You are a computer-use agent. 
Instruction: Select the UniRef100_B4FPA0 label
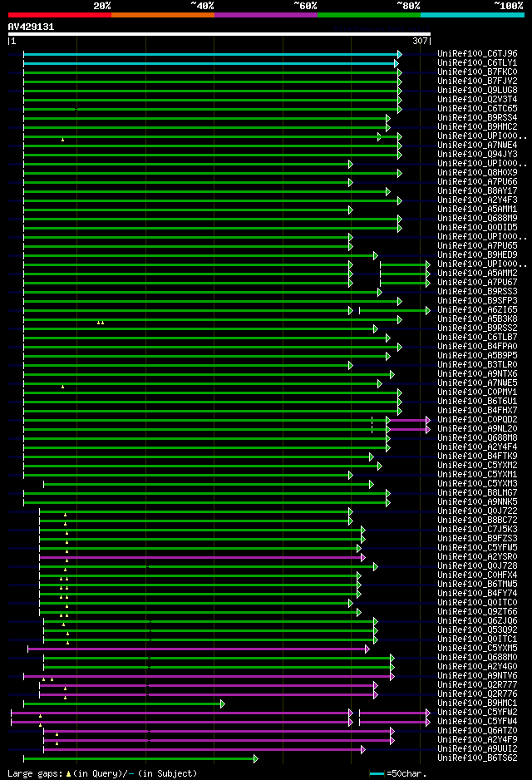pyautogui.click(x=477, y=346)
